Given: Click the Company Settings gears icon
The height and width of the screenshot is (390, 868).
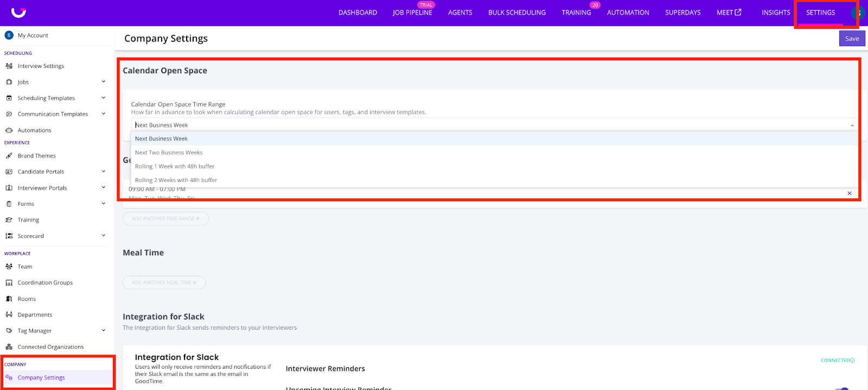Looking at the screenshot, I should tap(9, 378).
